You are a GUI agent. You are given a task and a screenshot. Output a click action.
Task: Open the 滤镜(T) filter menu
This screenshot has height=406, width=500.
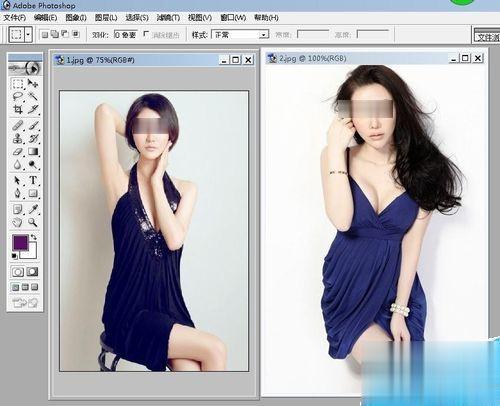point(168,18)
